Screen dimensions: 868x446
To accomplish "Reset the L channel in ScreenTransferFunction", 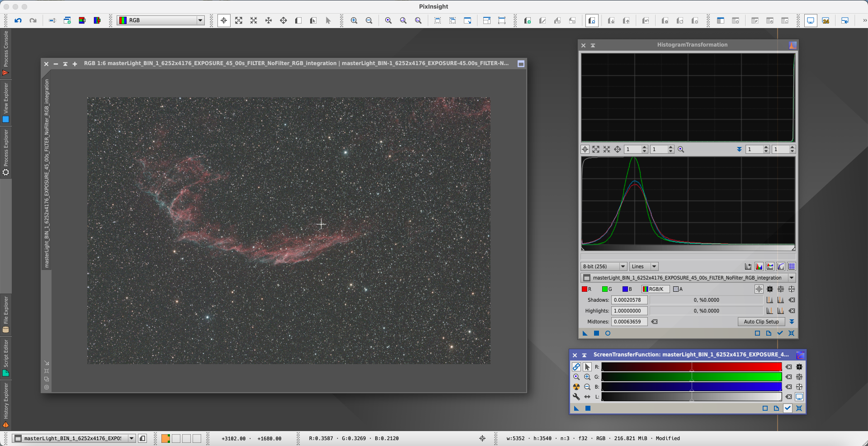I will click(x=788, y=397).
